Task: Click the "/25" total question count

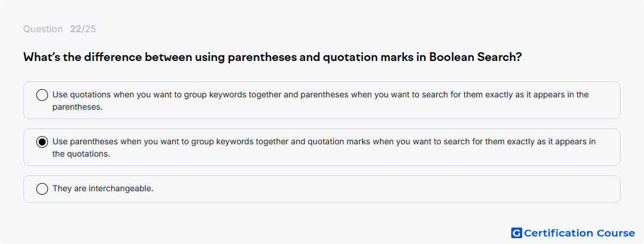Action: [88, 29]
